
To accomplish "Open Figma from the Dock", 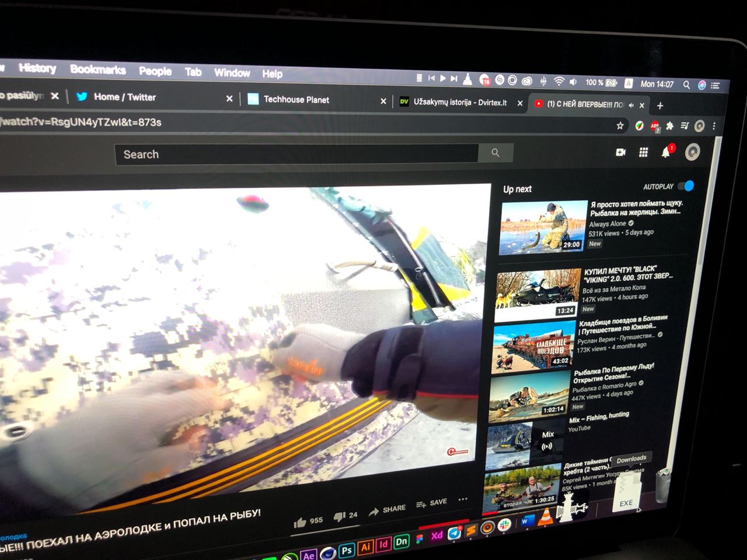I will 419,539.
